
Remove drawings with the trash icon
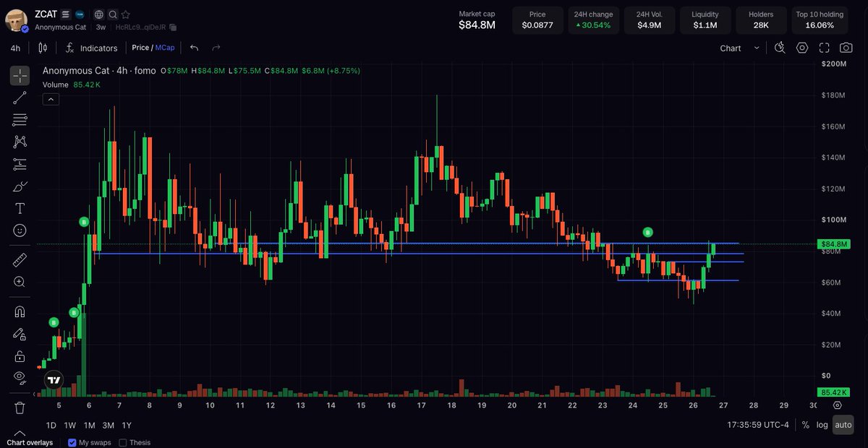(20, 408)
